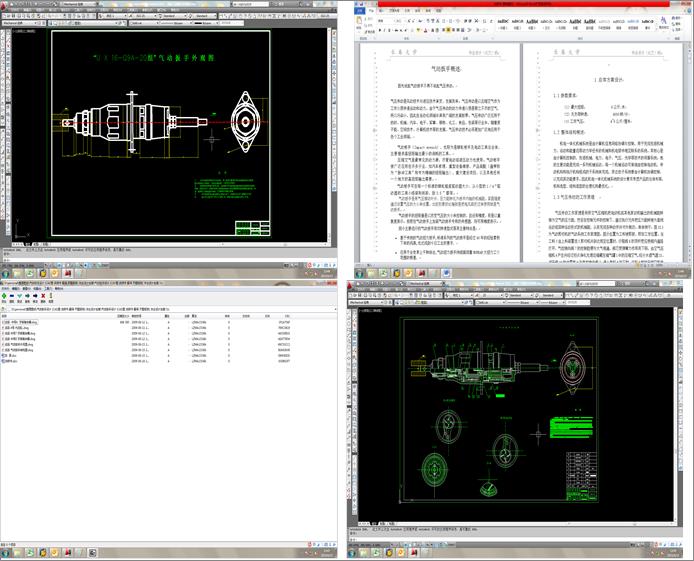Click the Windows Start orb below top-left AutoCAD
Viewport: 694px width, 561px height.
click(6, 273)
